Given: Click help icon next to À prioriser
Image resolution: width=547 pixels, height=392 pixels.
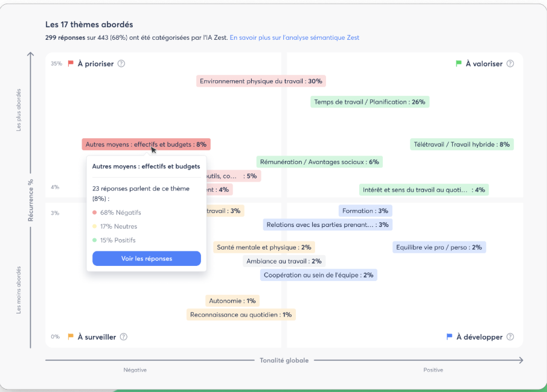Looking at the screenshot, I should click(x=121, y=64).
